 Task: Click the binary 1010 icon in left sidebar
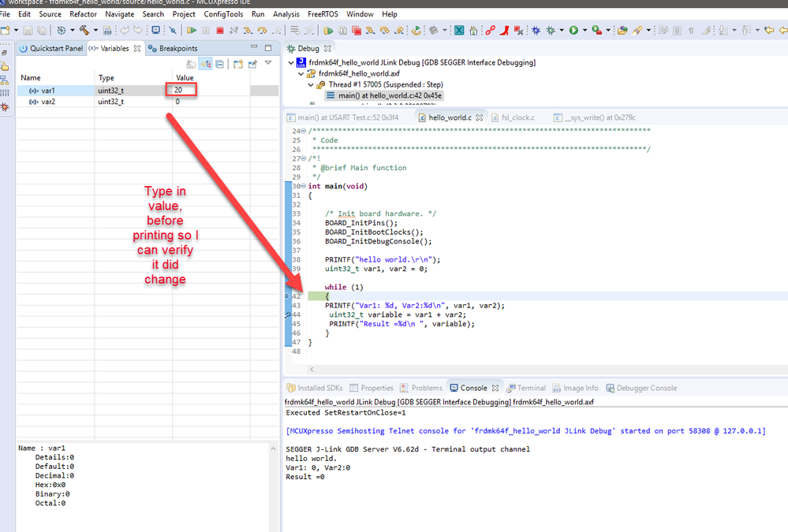(x=5, y=93)
